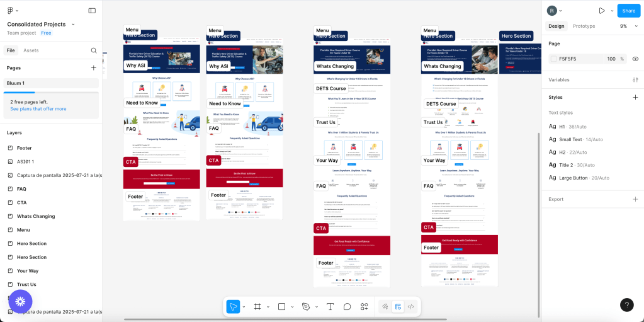Toggle the sidebar collapse icon

(x=92, y=11)
